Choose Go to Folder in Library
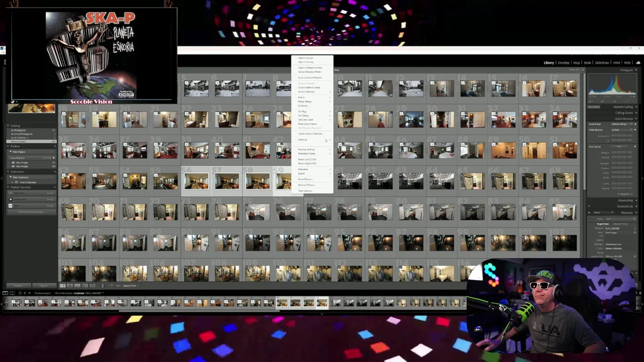 (312, 87)
